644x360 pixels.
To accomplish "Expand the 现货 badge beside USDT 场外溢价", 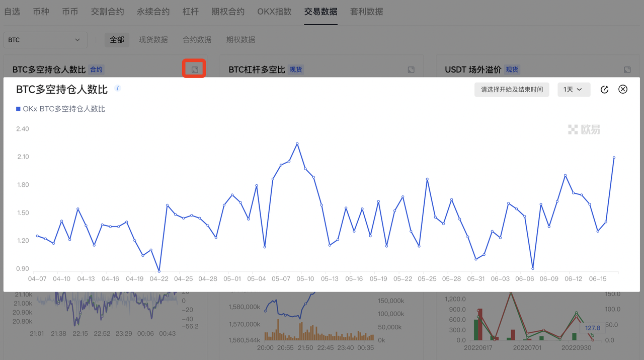I will tap(512, 69).
